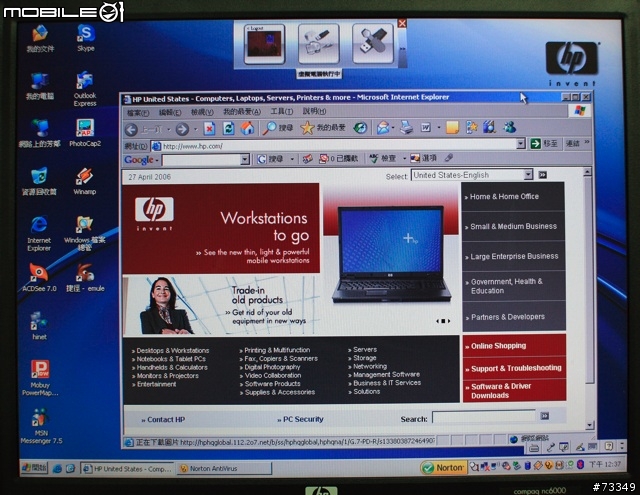Click the Digital Photography link
Screen dimensions: 640x495
click(x=272, y=367)
